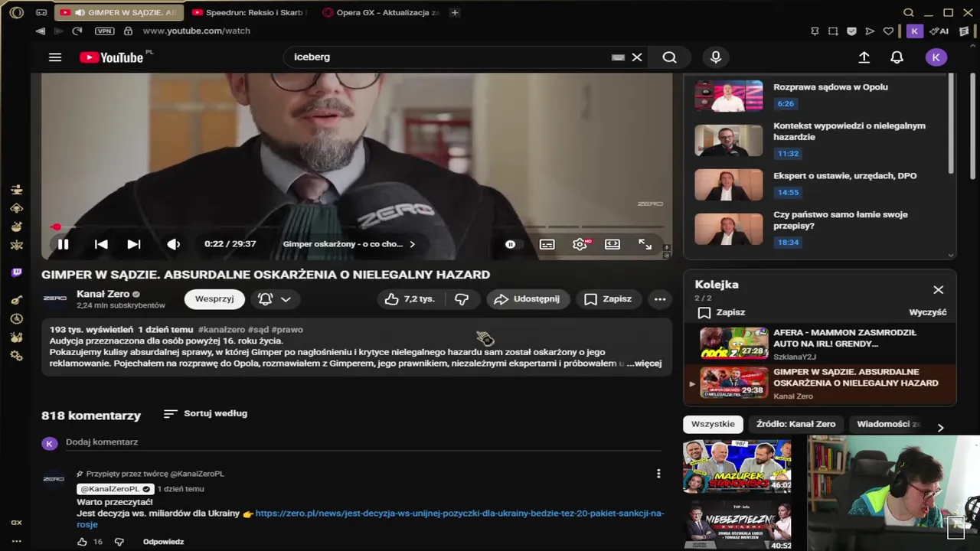Viewport: 980px width, 551px height.
Task: Play queued video AFERA - MAMMON ZASMRODZIŁ
Action: [819, 344]
